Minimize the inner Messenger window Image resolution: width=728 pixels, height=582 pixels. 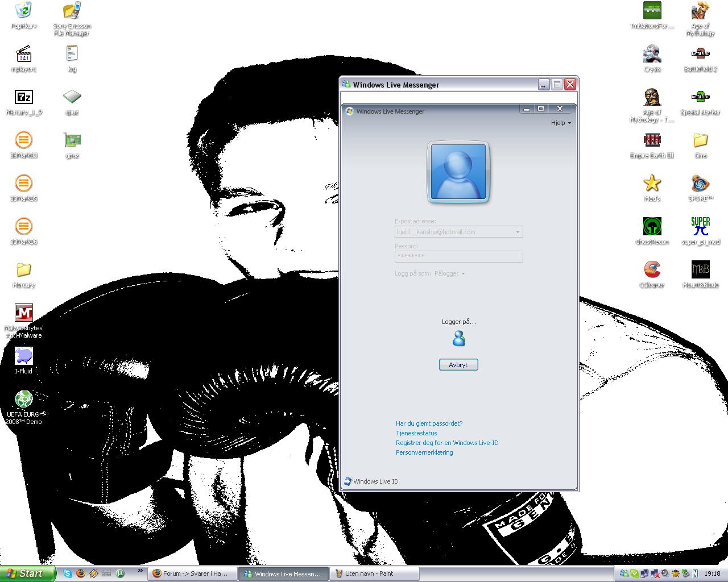click(x=527, y=109)
